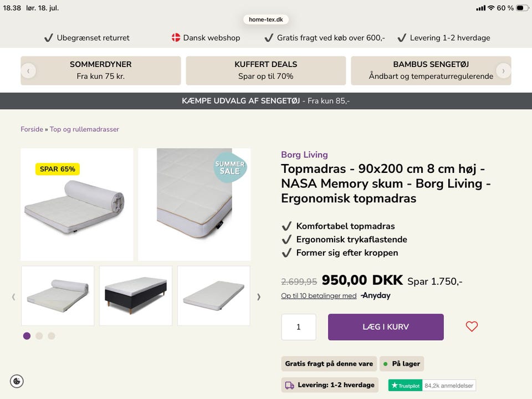Click the quantity input field
Viewport: 532px width, 399px height.
[x=299, y=327]
